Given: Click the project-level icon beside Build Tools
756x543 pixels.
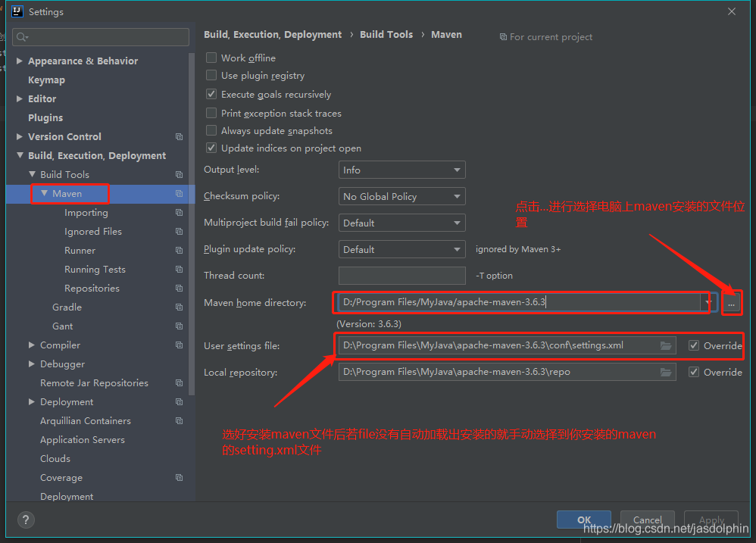Looking at the screenshot, I should pyautogui.click(x=179, y=174).
